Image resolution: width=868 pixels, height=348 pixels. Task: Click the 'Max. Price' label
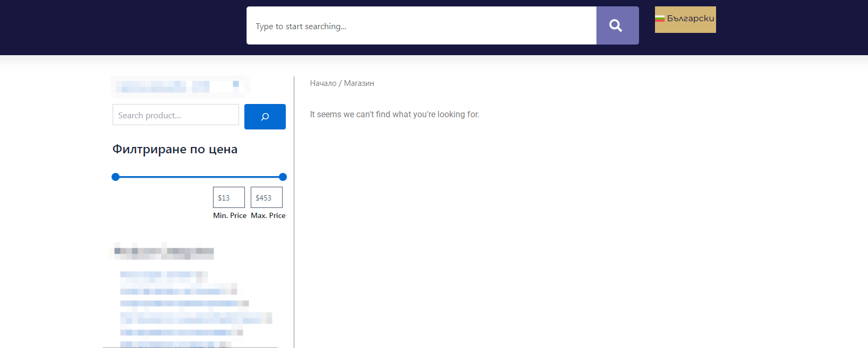coord(268,215)
